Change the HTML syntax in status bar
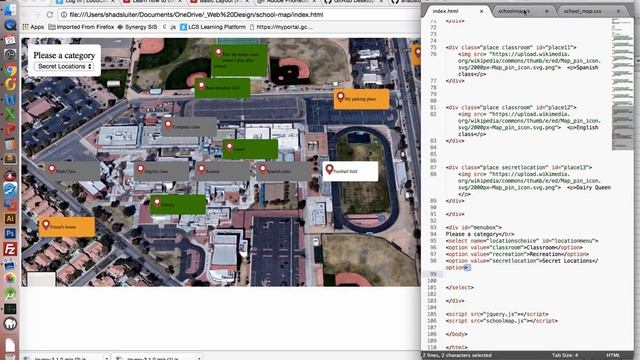 [x=613, y=355]
